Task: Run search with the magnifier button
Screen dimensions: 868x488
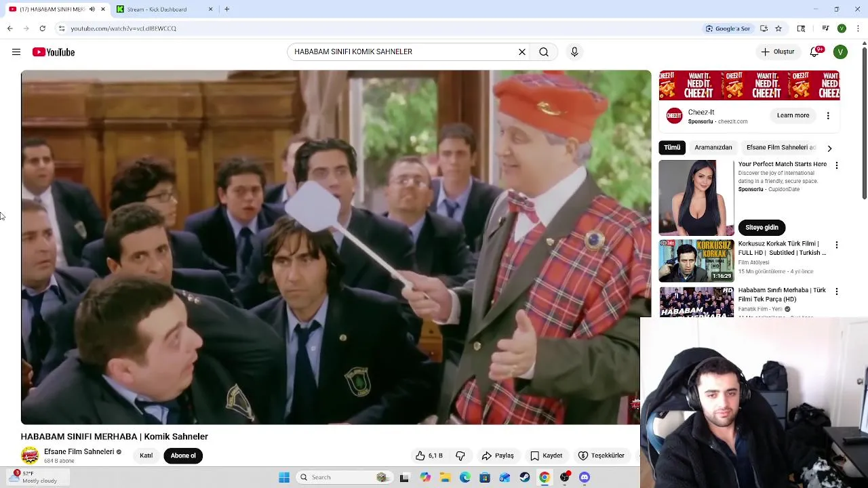Action: pos(544,52)
